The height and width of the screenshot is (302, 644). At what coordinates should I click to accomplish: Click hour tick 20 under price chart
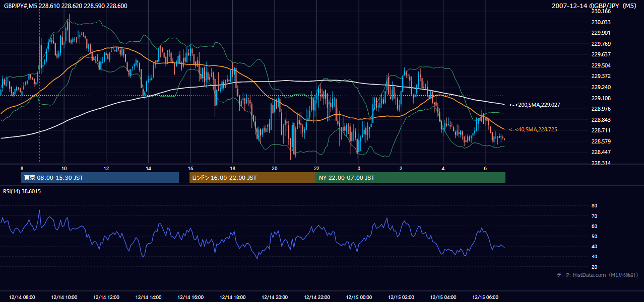(x=275, y=168)
